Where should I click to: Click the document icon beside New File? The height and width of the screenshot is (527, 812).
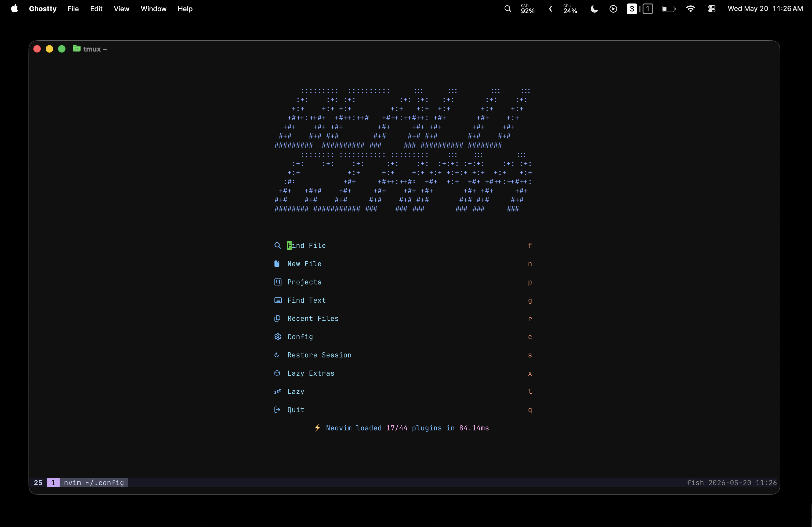coord(277,264)
